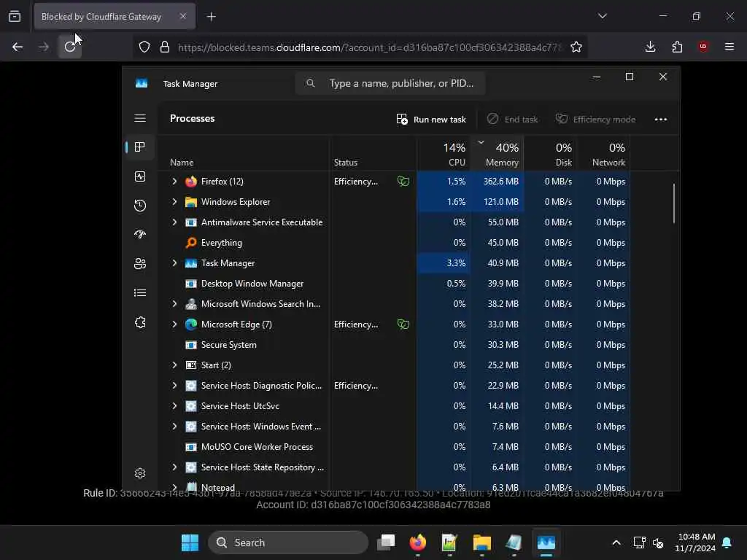Click Firefox memory value 362.6 MB
This screenshot has width=747, height=560.
pos(500,182)
